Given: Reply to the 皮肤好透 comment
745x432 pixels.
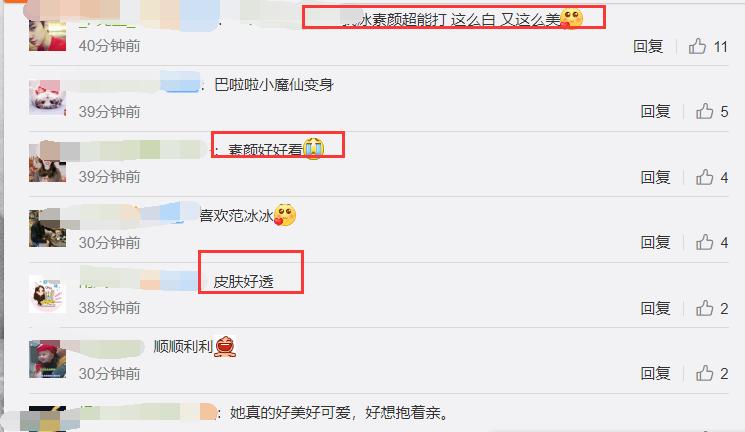Looking at the screenshot, I should (656, 308).
